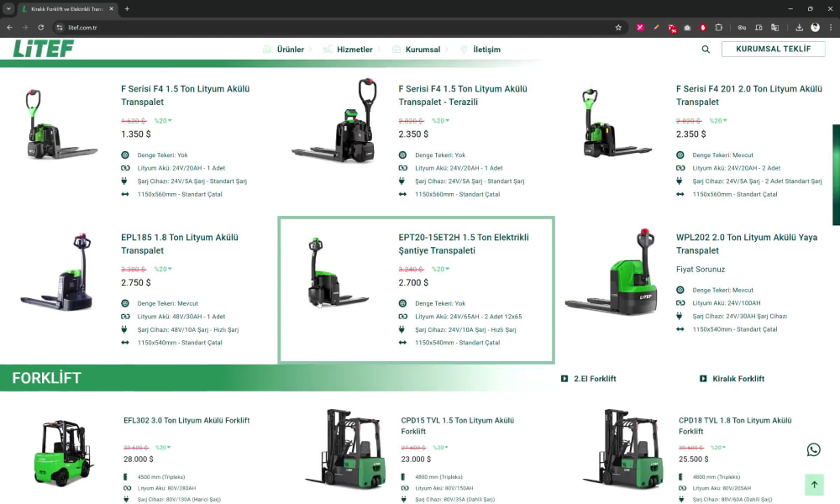Screen dimensions: 840x504
Task: Click the browser forward arrow
Action: 24,28
